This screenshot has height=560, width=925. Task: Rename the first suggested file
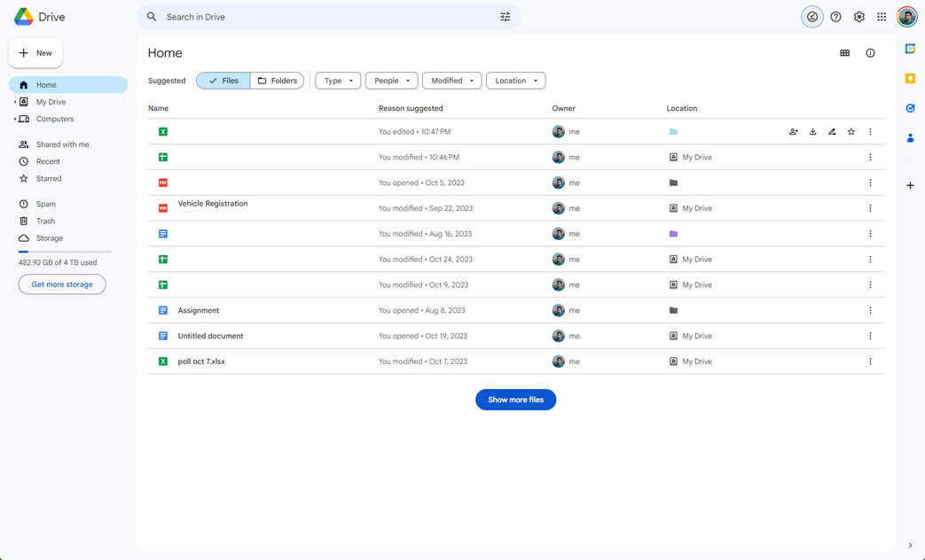pyautogui.click(x=832, y=131)
